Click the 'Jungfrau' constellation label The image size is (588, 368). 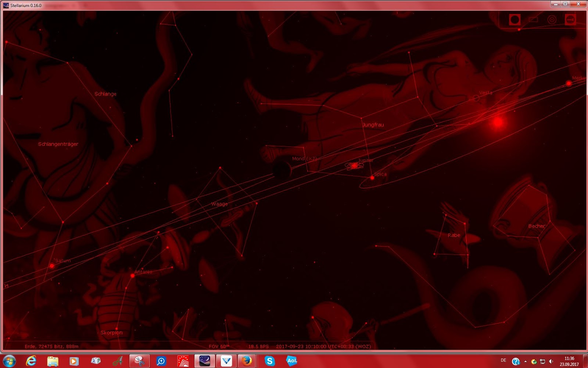coord(373,125)
